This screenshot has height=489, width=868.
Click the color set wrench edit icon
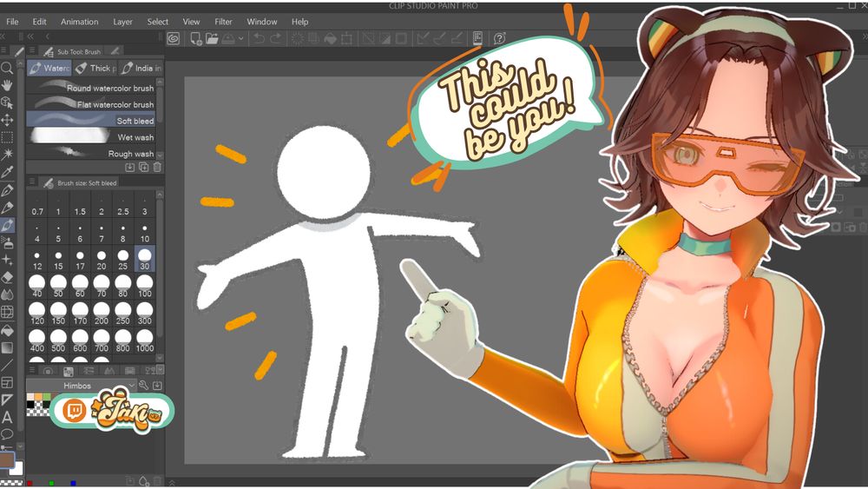pyautogui.click(x=144, y=386)
